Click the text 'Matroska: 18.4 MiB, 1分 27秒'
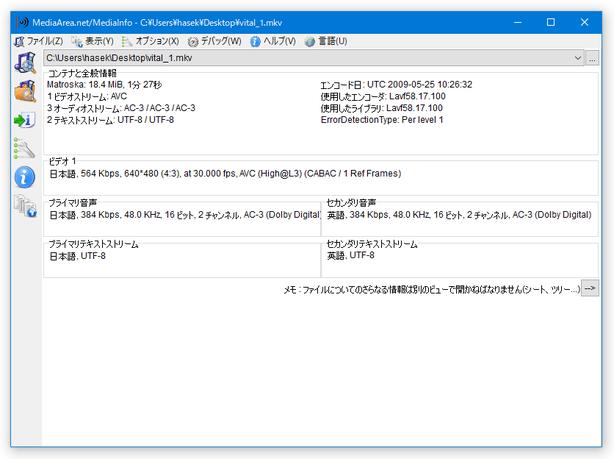This screenshot has width=614, height=459. tap(104, 85)
